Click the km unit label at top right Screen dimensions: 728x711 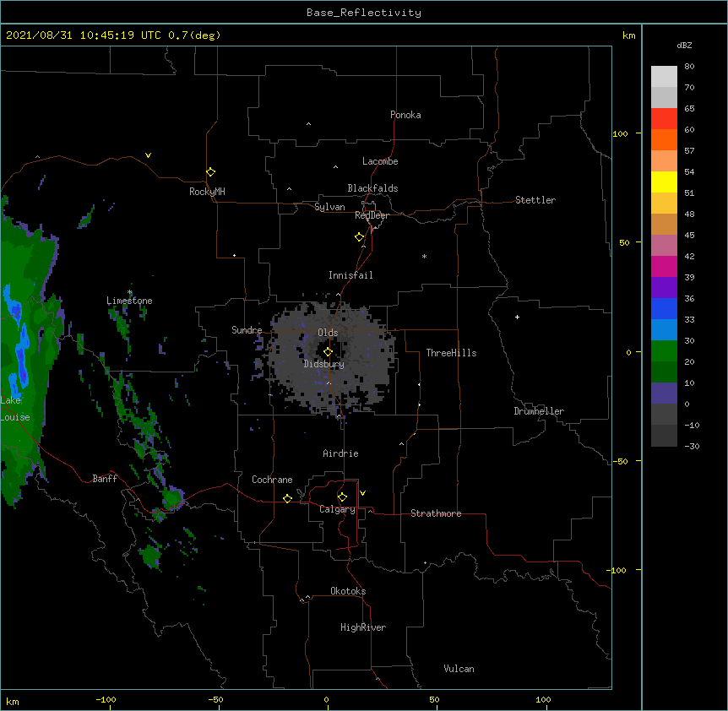pos(628,35)
